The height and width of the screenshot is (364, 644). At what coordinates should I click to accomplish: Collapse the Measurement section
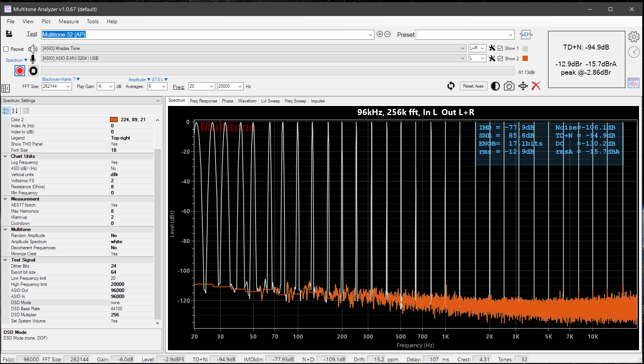point(5,199)
